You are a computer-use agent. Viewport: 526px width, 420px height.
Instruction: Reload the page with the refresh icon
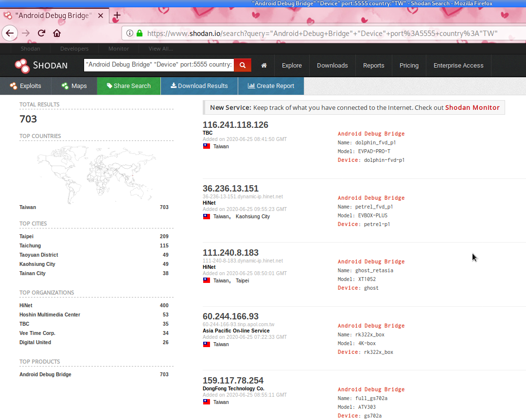tap(41, 33)
